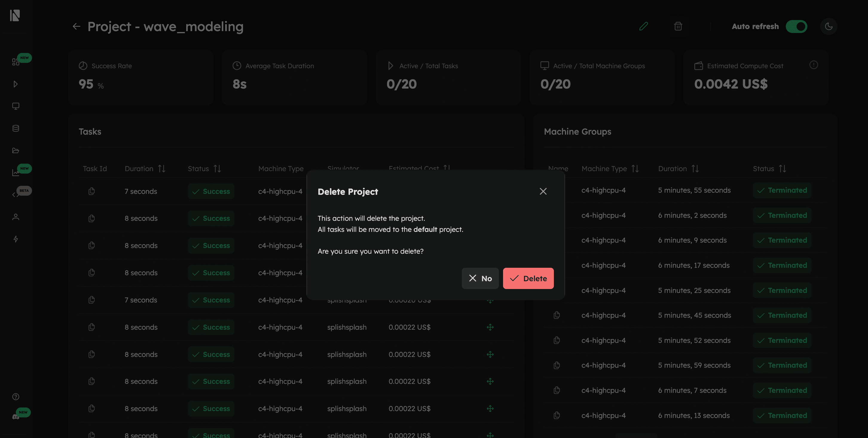Sort the Tasks table by Duration
The image size is (868, 438).
pos(161,168)
